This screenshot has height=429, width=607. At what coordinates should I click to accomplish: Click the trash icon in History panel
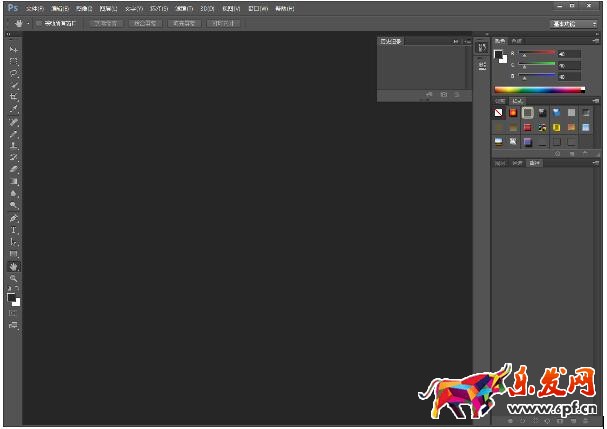click(x=457, y=95)
